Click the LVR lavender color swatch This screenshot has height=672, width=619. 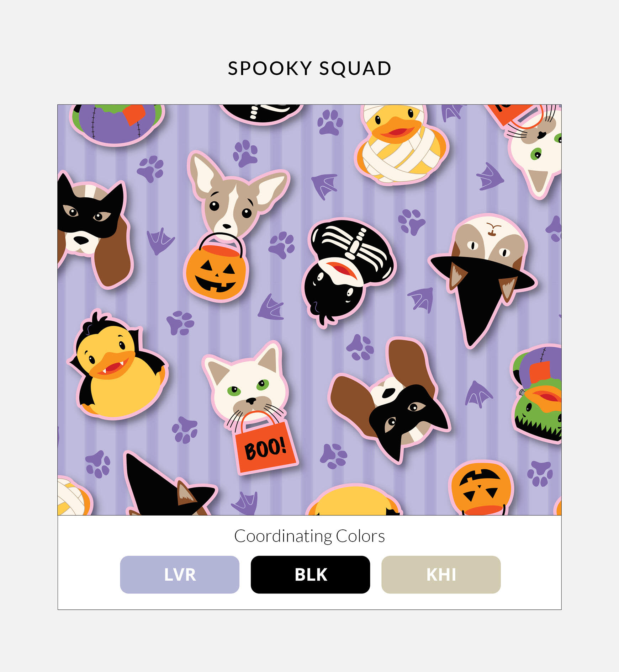tap(180, 574)
